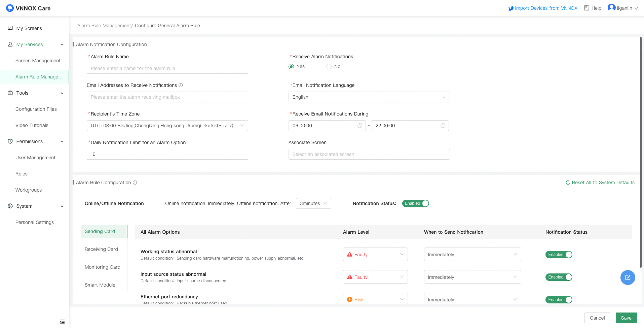Click info icon beside Email Addresses label
The image size is (644, 328).
coord(181,85)
